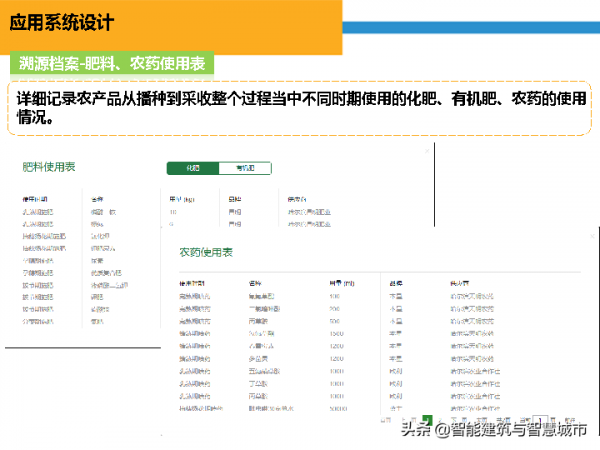The height and width of the screenshot is (450, 600).
Task: Click the 1500 dosage value cell
Action: coord(337,334)
